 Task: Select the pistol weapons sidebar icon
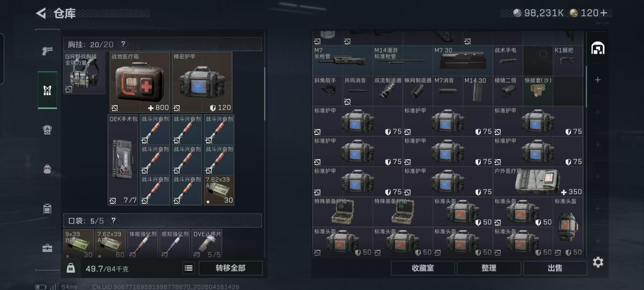(x=47, y=51)
